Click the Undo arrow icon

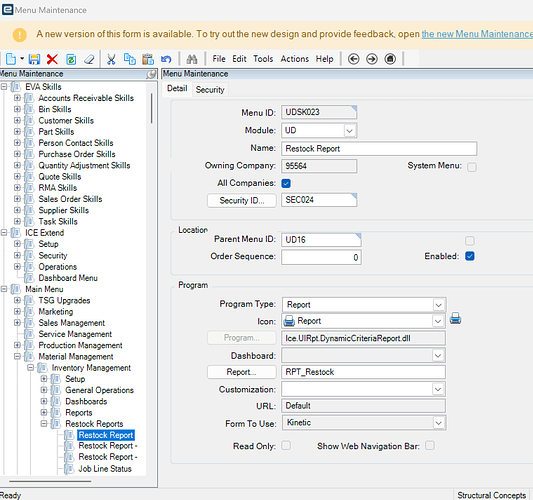coord(166,59)
